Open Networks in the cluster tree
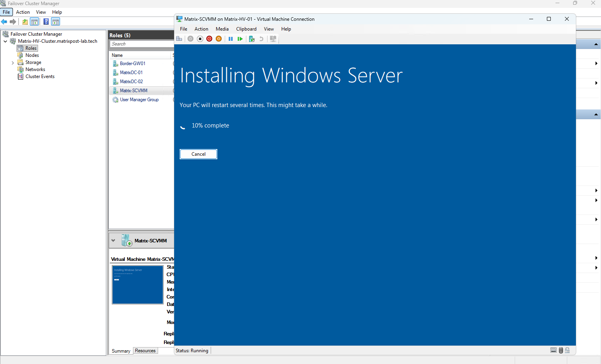The image size is (601, 364). click(35, 69)
